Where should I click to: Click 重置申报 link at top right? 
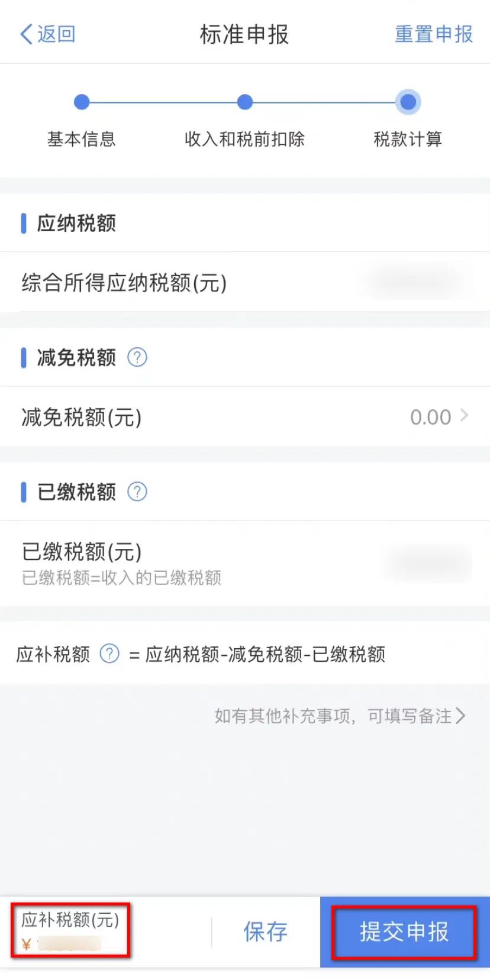[434, 34]
